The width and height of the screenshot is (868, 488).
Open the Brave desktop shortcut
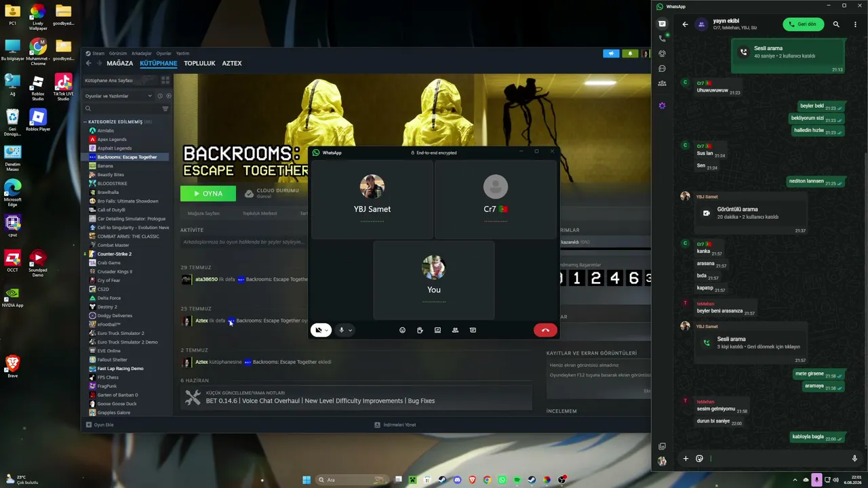coord(12,365)
